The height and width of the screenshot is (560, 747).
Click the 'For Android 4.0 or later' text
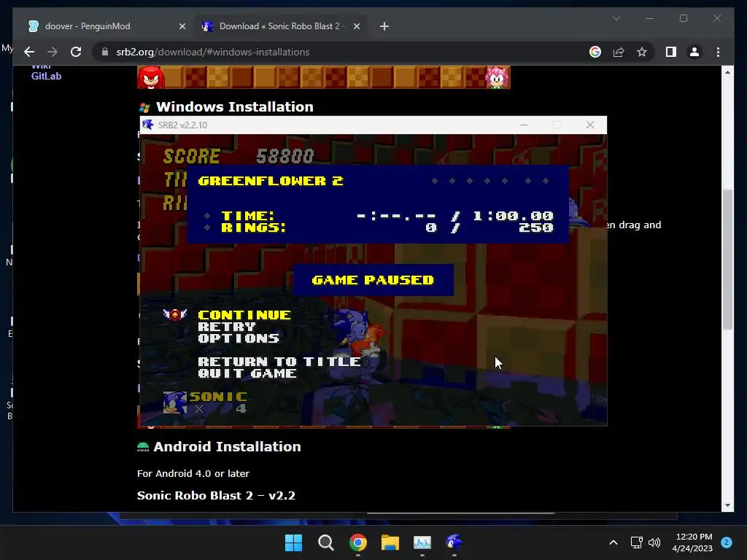point(193,473)
